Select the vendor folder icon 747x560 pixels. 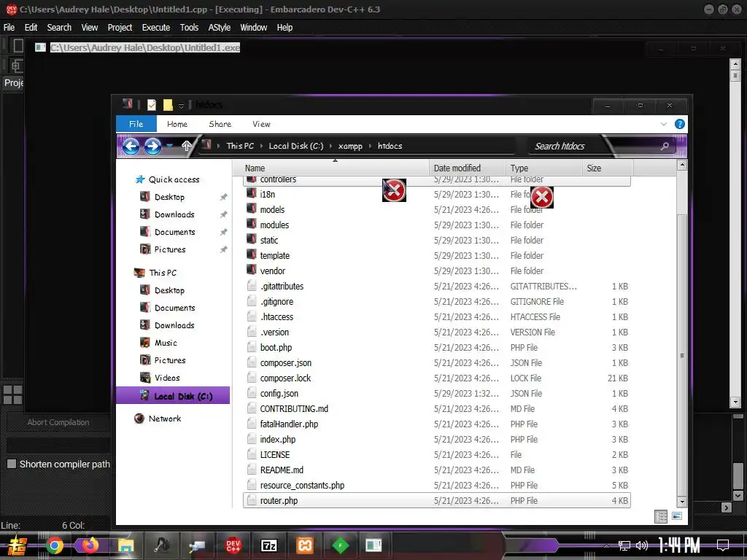252,270
